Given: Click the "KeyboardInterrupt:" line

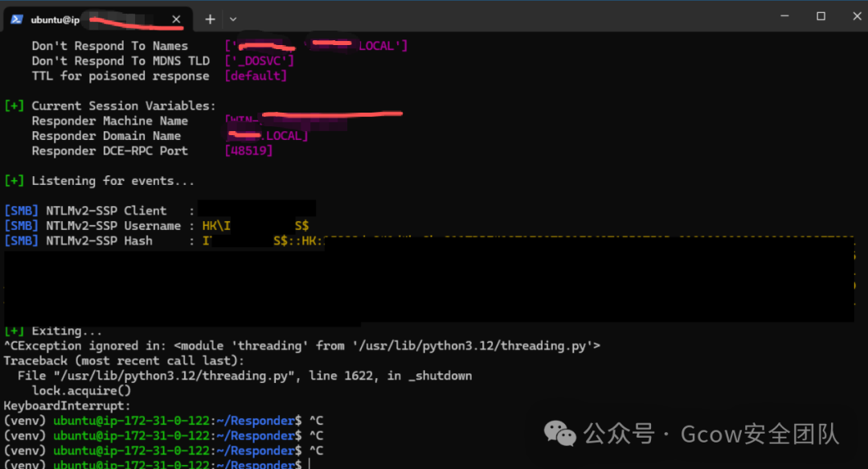Looking at the screenshot, I should [67, 405].
